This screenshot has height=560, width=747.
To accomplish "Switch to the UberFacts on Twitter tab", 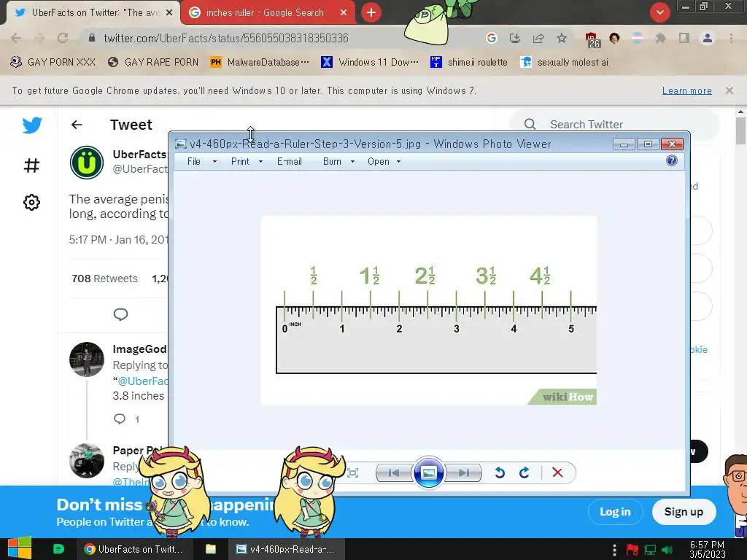I will coord(93,13).
